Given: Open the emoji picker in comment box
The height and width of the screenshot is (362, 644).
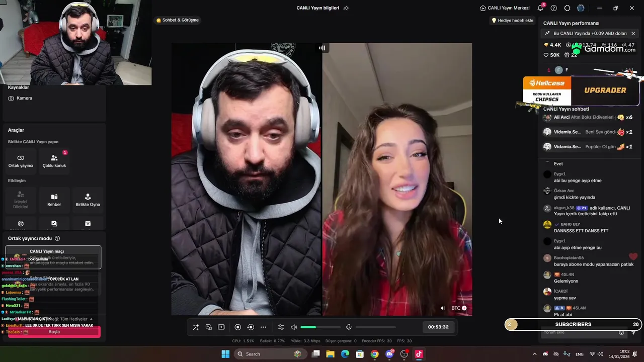Looking at the screenshot, I should (621, 332).
